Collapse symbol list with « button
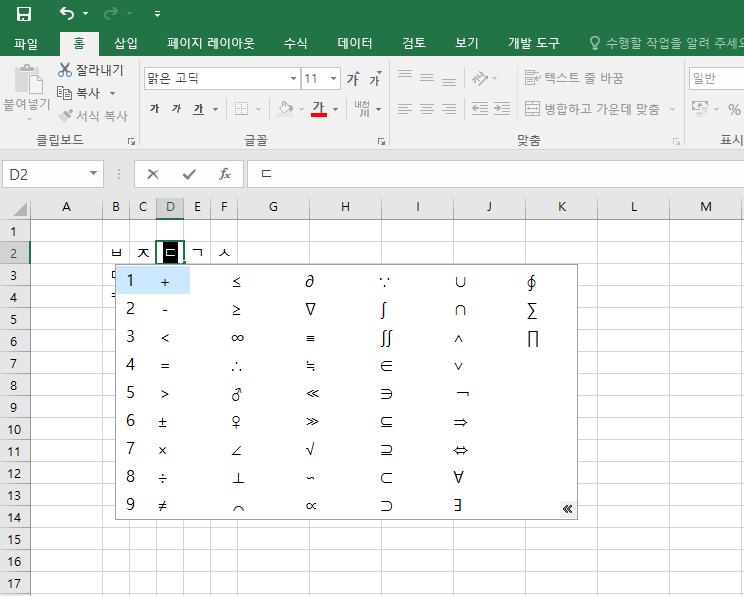The image size is (744, 596). point(567,509)
